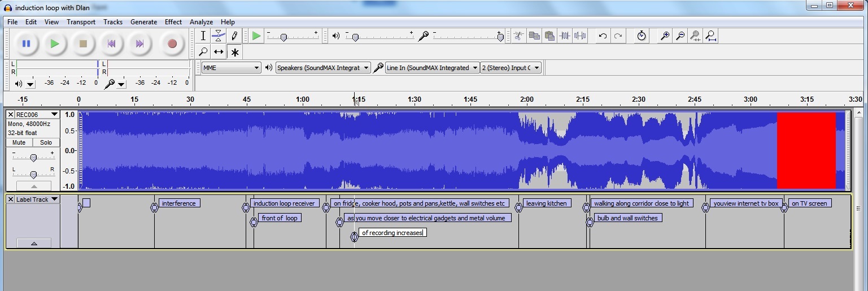Click the Skip to Start button
This screenshot has width=868, height=291.
tap(111, 44)
